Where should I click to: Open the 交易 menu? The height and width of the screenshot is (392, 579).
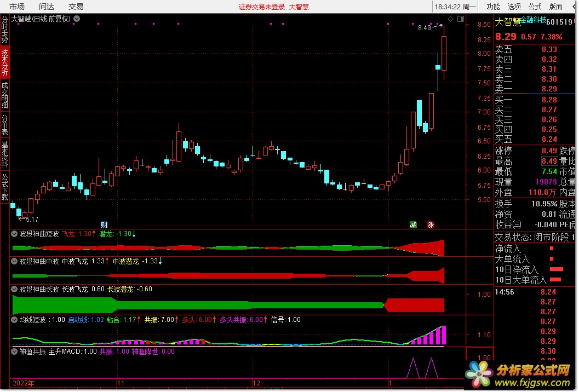tap(76, 7)
